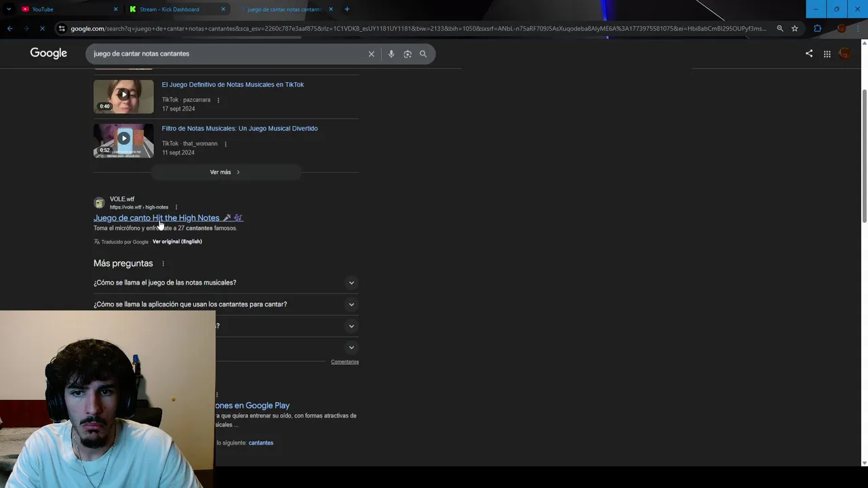The image size is (868, 488).
Task: Open options for the pazcarrara video result
Action: pos(218,100)
